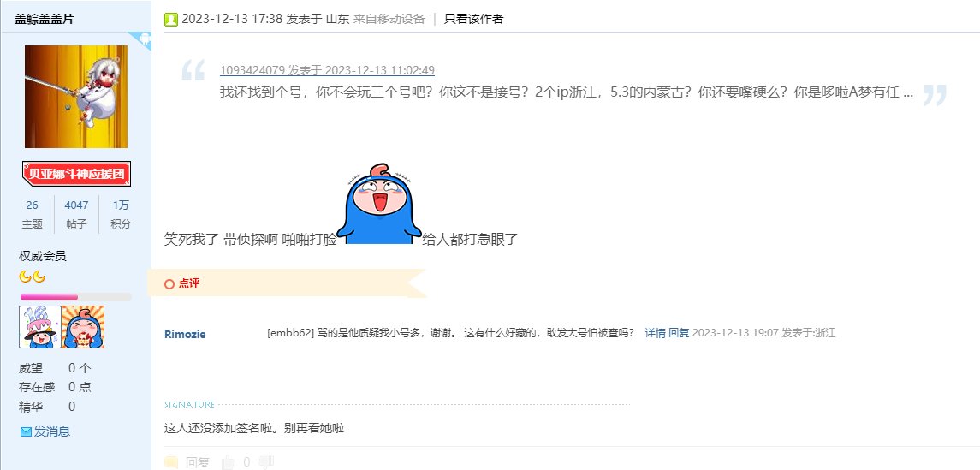Click 回复 next to the comment details
This screenshot has height=470, width=980.
coord(679,333)
